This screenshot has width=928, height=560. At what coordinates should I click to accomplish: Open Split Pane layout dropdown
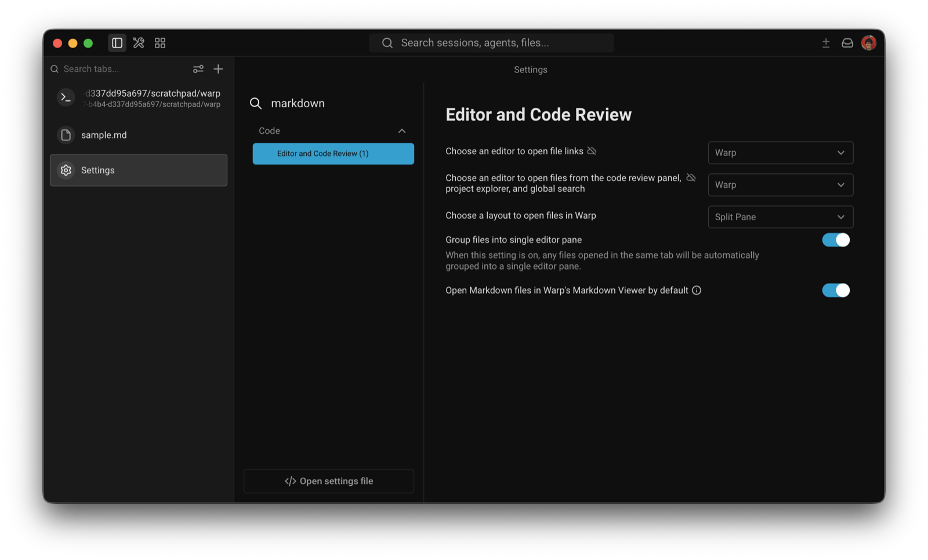(781, 217)
